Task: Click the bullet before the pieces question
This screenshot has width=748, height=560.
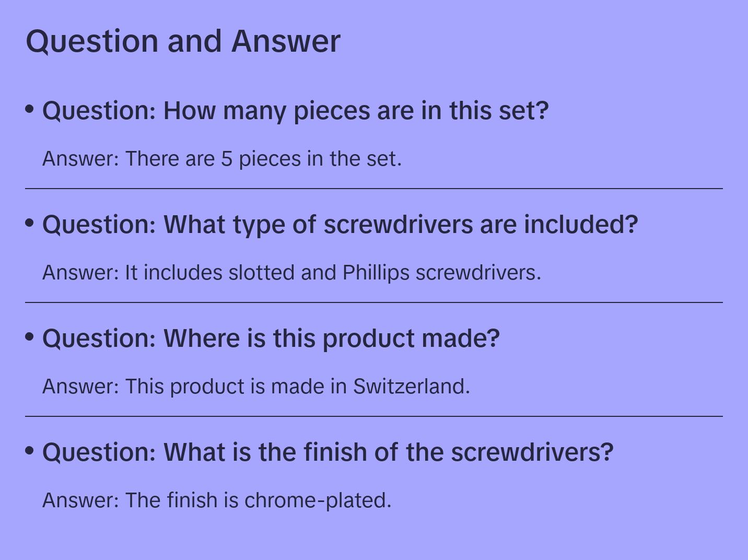Action: [x=30, y=109]
